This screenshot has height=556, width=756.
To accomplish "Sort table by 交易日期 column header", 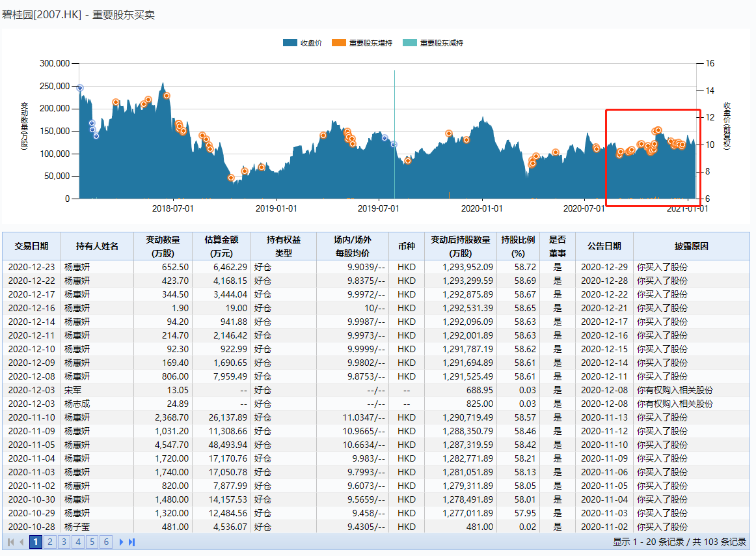I will (31, 246).
